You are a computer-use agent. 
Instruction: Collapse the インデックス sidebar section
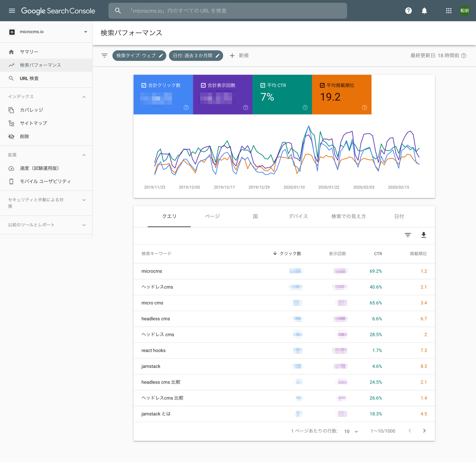(84, 97)
